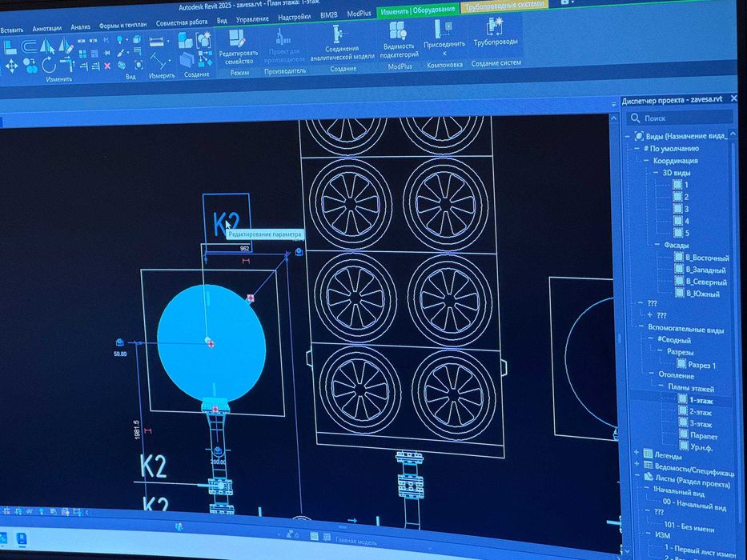This screenshot has width=747, height=560.
Task: Open elevation В_Восточный
Action: pos(701,257)
